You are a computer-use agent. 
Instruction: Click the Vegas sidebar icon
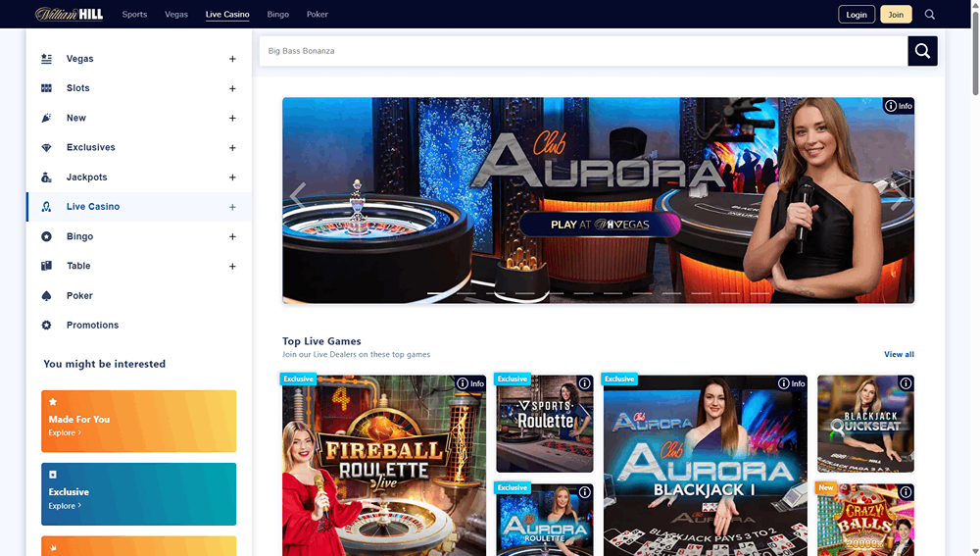[46, 59]
